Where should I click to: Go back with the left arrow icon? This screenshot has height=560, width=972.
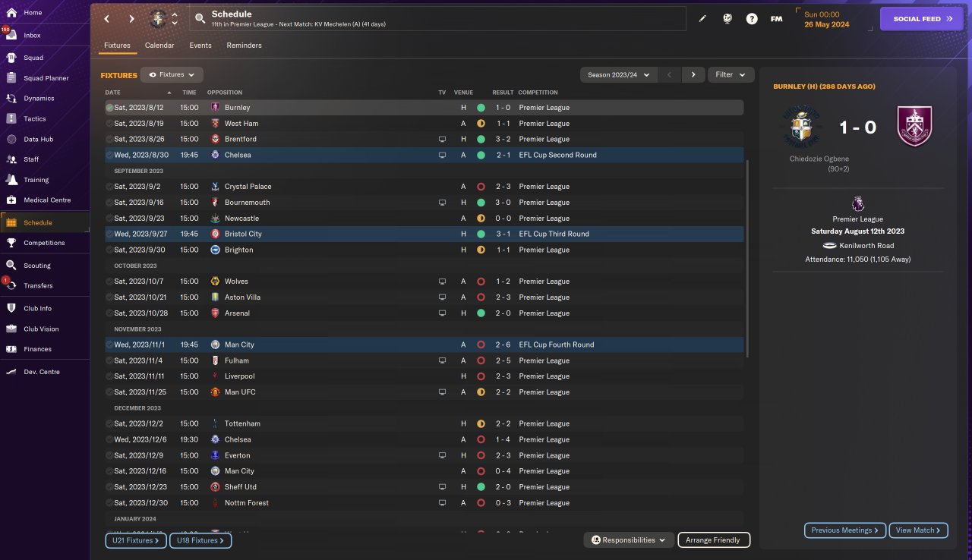[106, 19]
